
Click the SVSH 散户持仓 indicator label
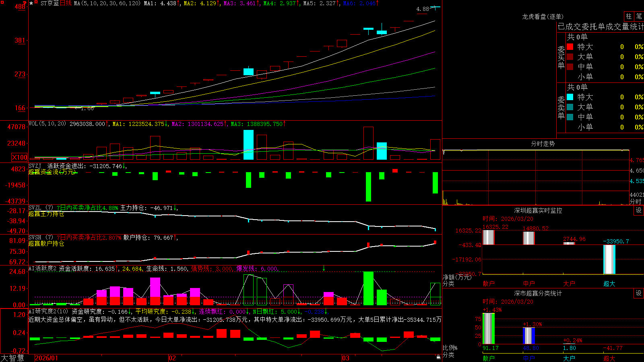(41, 237)
